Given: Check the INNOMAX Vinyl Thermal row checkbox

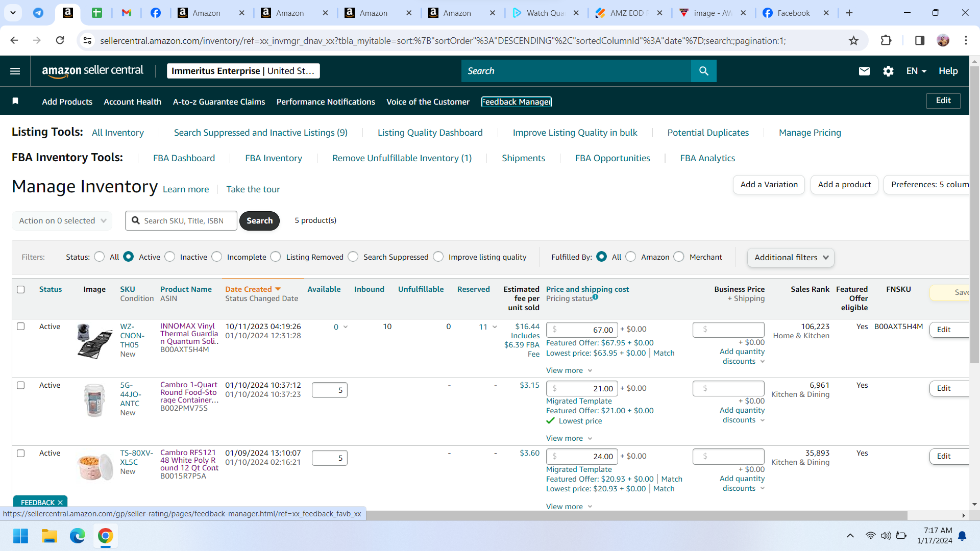Looking at the screenshot, I should pos(21,326).
